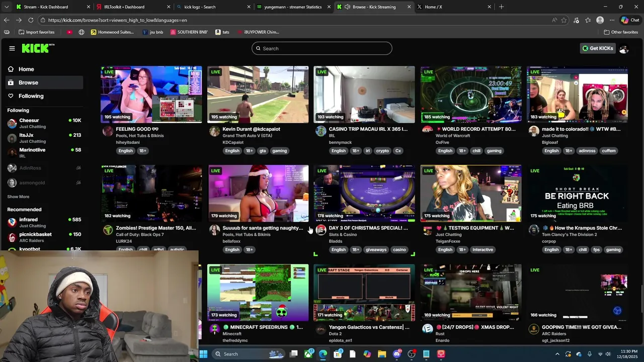Open Import favorites bookmark
The width and height of the screenshot is (644, 362).
(37, 32)
